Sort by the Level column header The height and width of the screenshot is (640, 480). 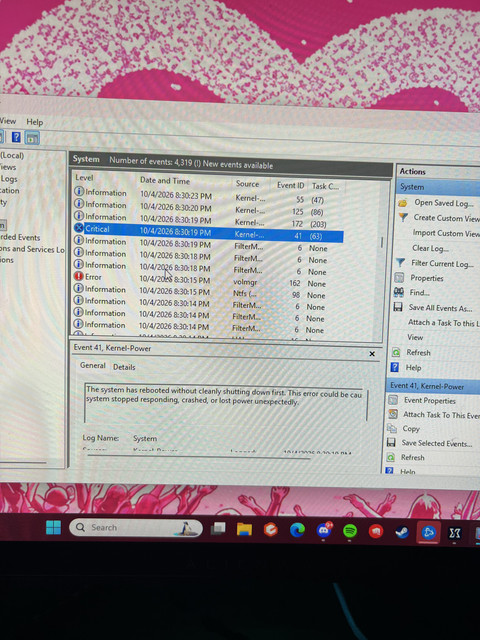(x=84, y=178)
